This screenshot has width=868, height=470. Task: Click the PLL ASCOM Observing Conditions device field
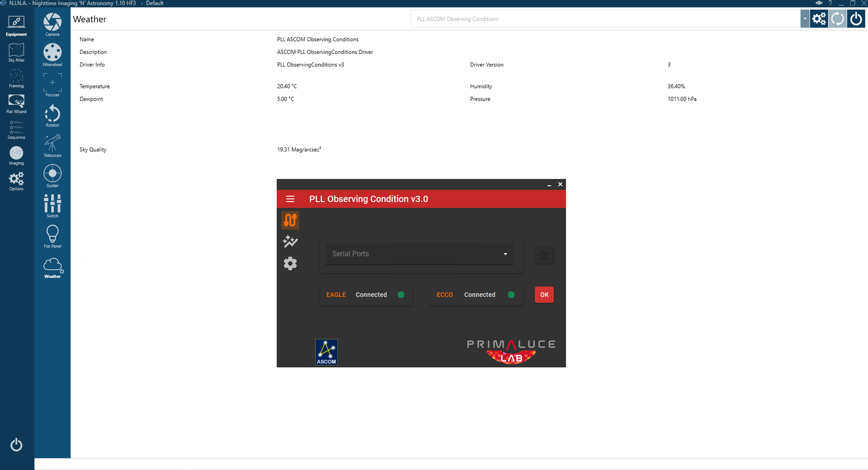(605, 19)
